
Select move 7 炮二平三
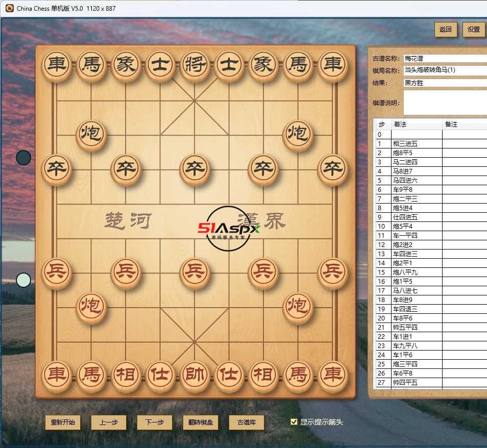(431, 198)
